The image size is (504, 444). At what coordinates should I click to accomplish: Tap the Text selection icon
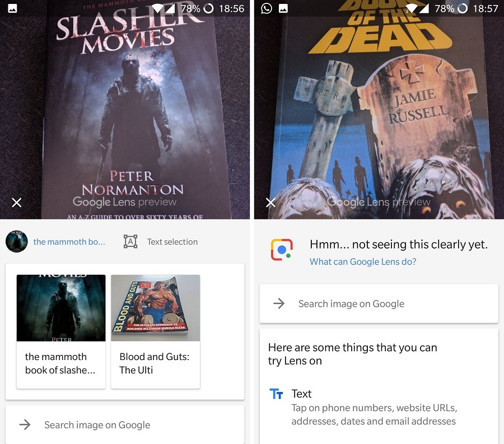[x=130, y=241]
